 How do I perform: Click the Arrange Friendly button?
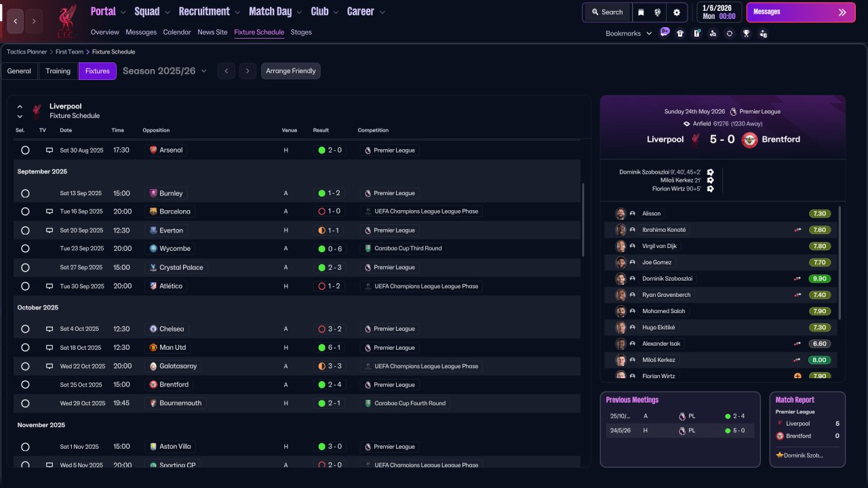291,71
